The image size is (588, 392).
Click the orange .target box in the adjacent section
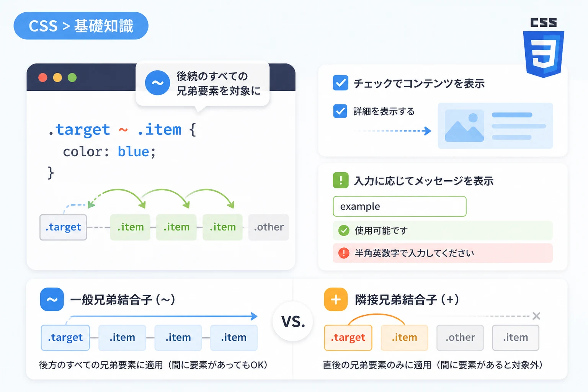point(348,338)
